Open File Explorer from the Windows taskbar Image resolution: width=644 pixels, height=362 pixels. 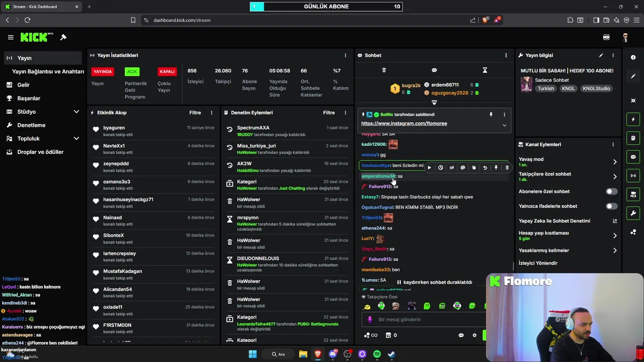(x=303, y=354)
